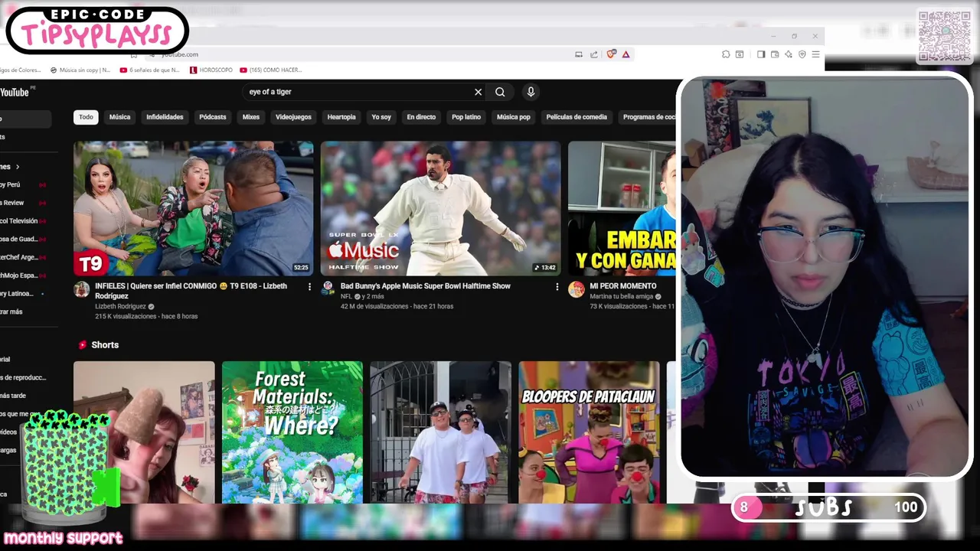Click the YouTube search magnifier button

500,92
